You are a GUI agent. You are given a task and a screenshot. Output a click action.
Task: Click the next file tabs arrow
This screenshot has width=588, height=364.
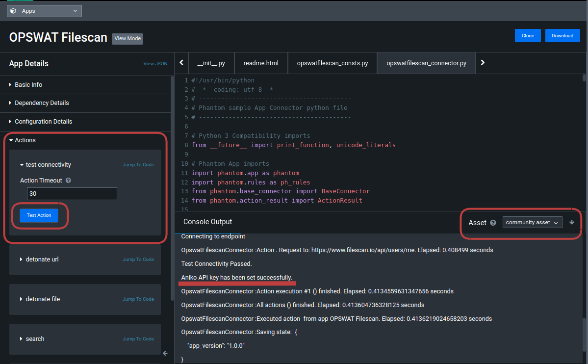(x=483, y=63)
